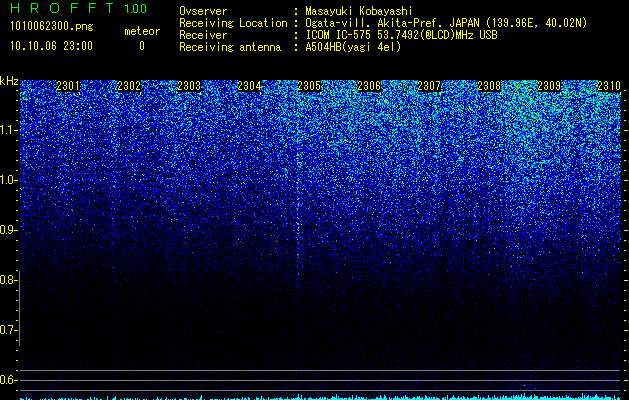Click the Receiving Location label
This screenshot has height=400, width=629.
[x=233, y=23]
